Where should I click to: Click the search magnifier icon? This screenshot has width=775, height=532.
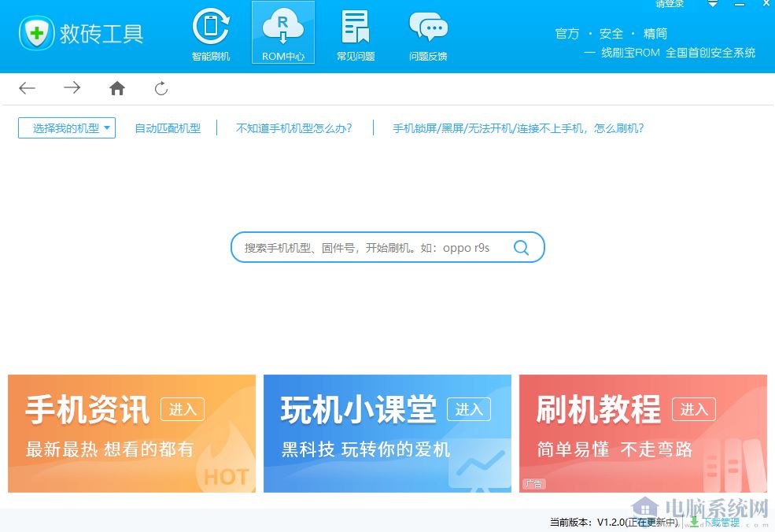[x=521, y=247]
